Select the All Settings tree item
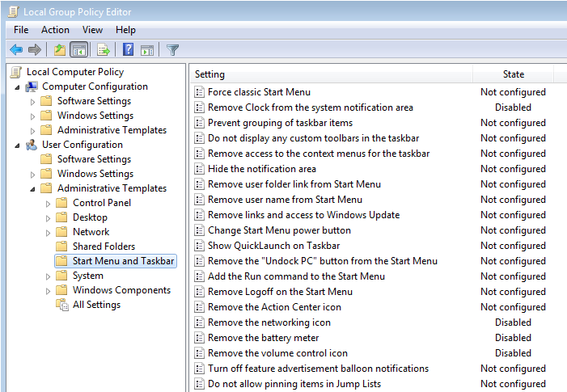The image size is (567, 392). coord(96,305)
